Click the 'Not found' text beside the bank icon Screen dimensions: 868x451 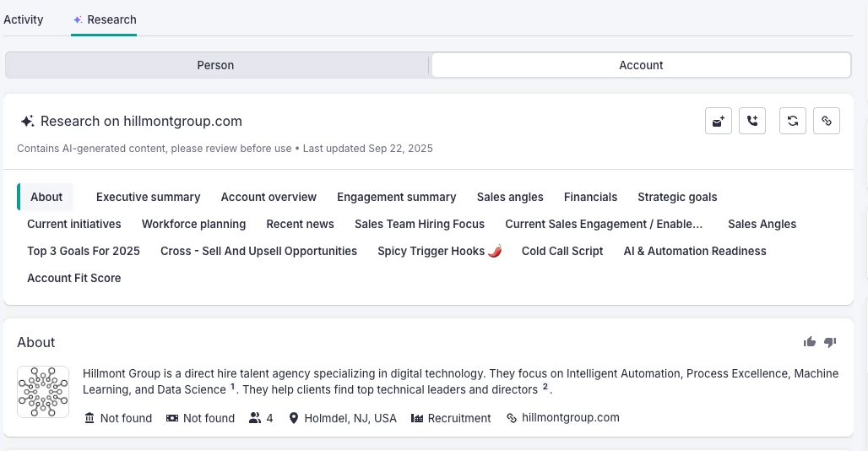click(x=126, y=418)
